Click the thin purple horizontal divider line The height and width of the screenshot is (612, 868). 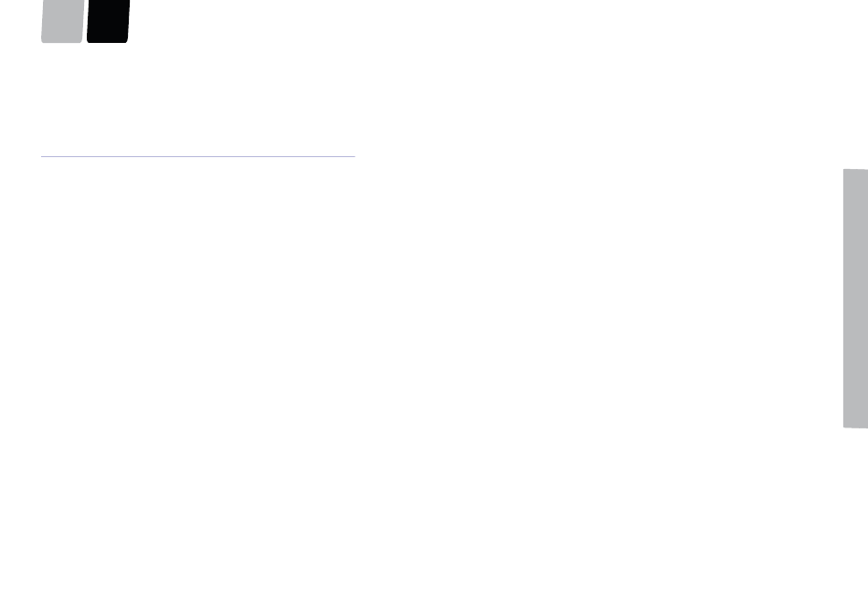pos(197,156)
